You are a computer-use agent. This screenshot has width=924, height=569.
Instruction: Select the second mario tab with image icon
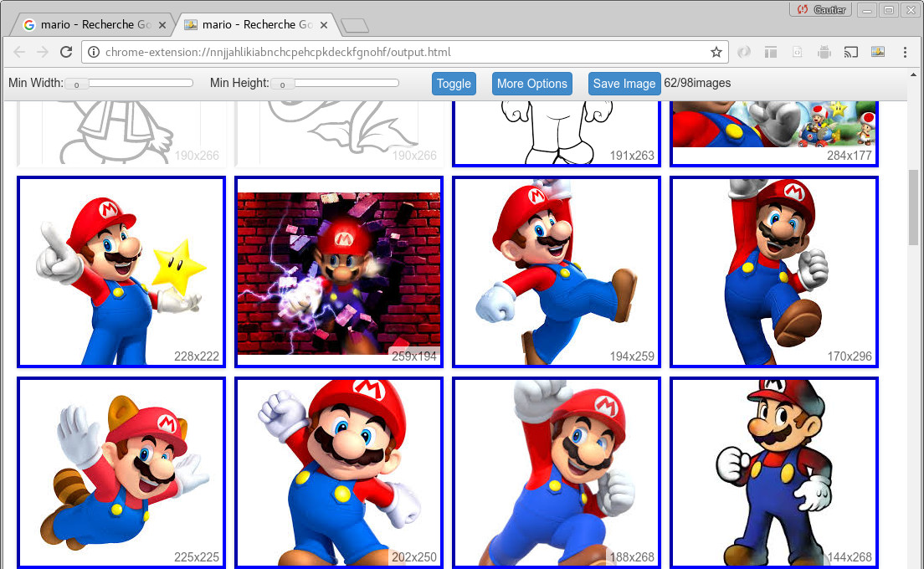[x=256, y=25]
